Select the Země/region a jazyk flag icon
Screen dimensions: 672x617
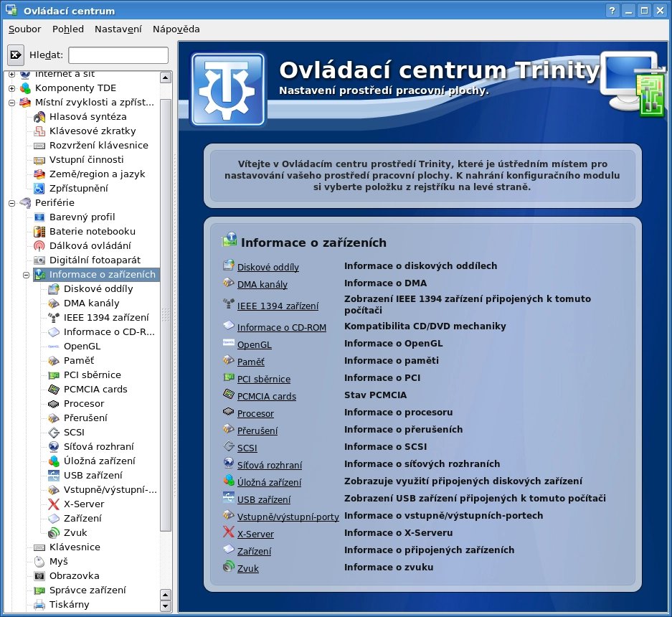39,174
